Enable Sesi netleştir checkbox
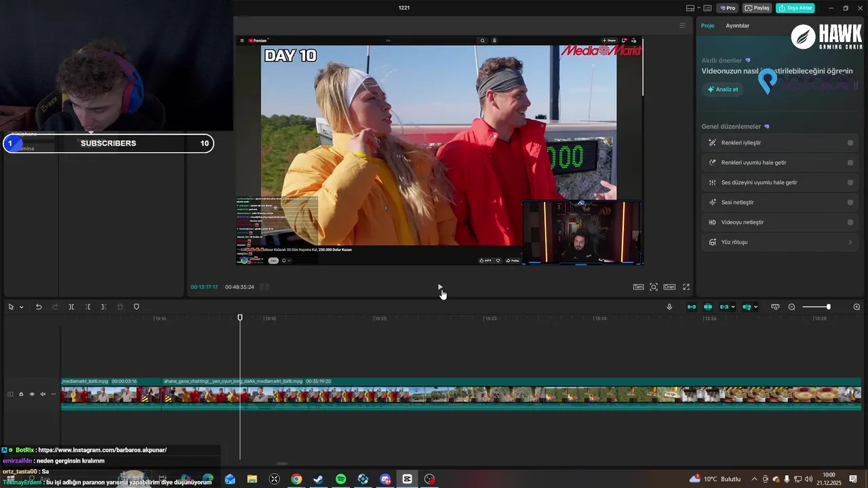 [850, 202]
